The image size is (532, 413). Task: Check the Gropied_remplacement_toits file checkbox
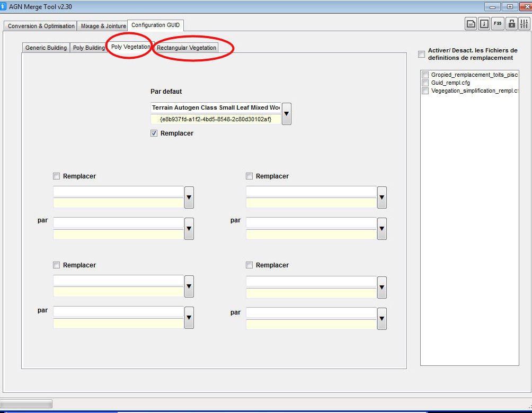pos(425,75)
